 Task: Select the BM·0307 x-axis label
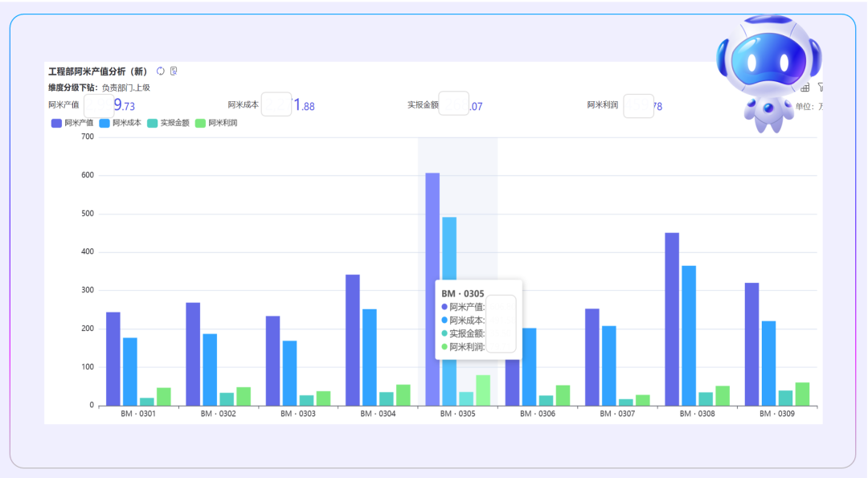(x=616, y=414)
